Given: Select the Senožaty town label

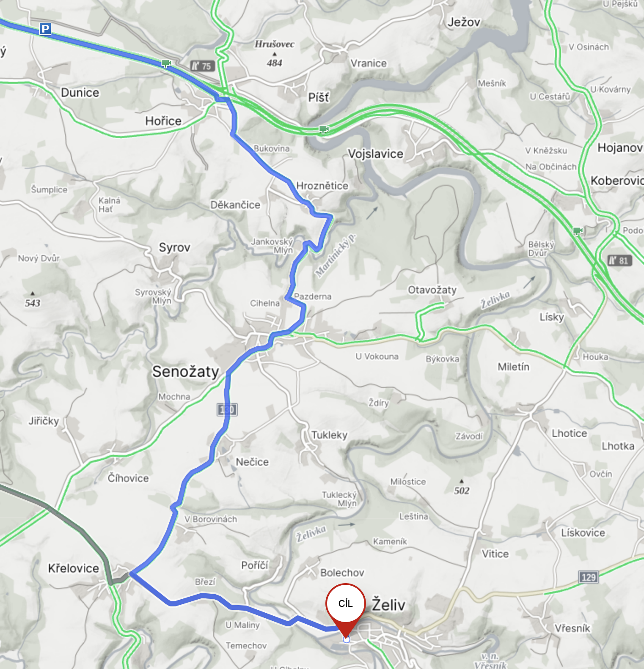Looking at the screenshot, I should pos(186,371).
